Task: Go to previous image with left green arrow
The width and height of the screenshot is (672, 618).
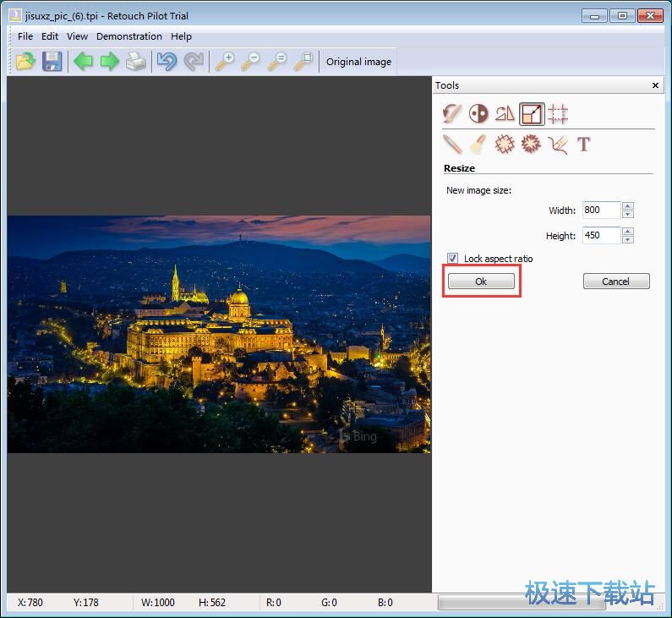Action: [83, 62]
